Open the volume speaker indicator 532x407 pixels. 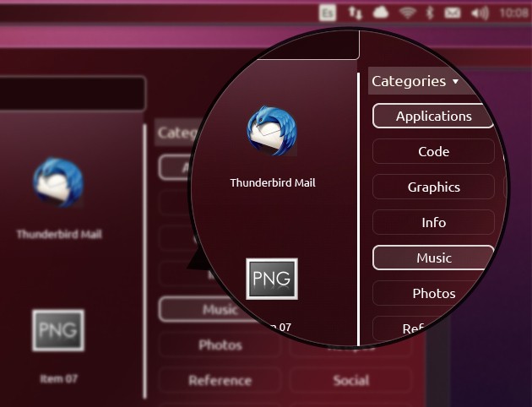480,14
